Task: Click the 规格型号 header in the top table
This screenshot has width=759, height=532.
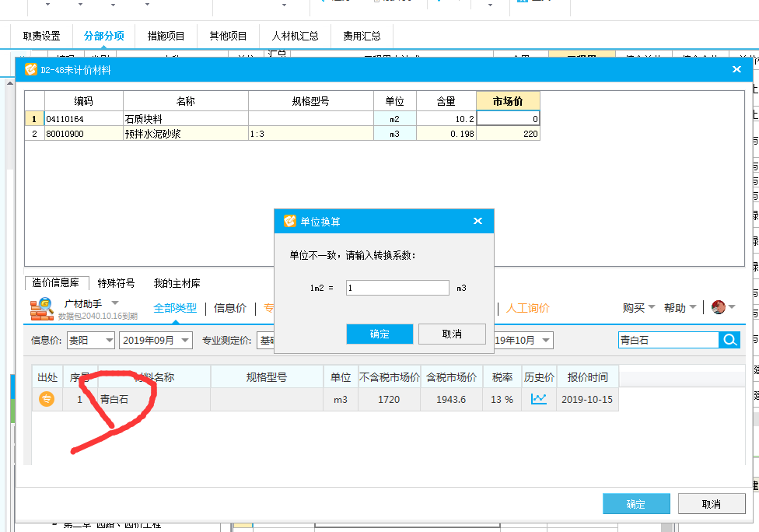Action: pos(311,101)
